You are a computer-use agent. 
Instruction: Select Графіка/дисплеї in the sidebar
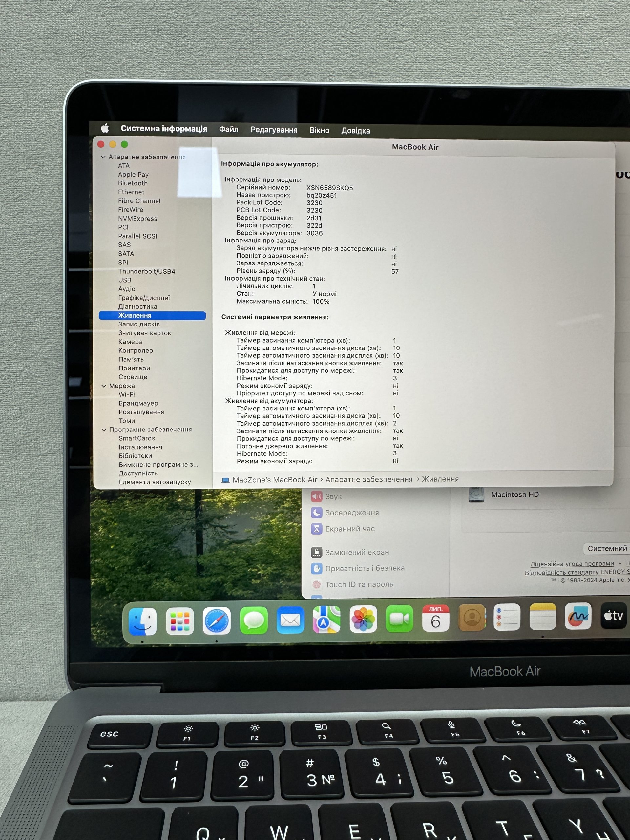coord(144,298)
